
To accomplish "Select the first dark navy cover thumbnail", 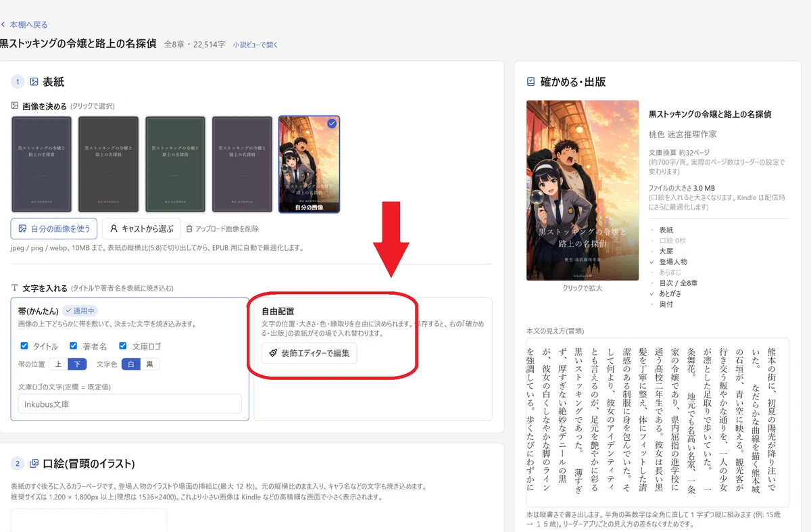I will click(x=42, y=164).
